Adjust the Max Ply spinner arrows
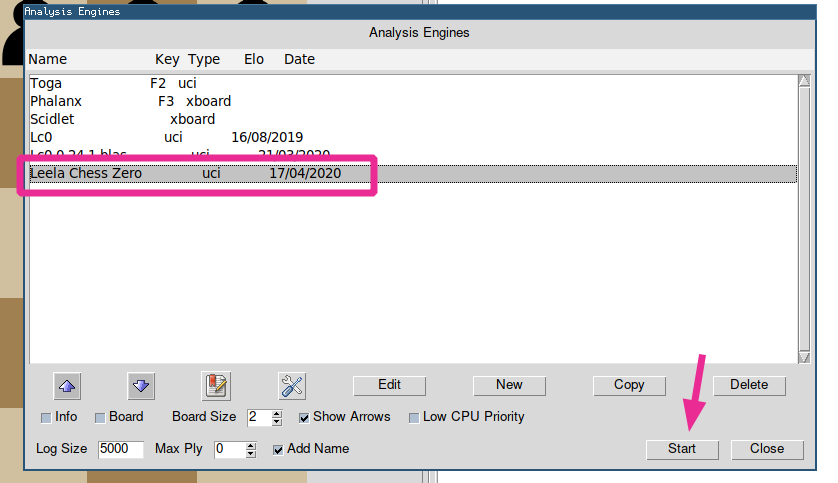The width and height of the screenshot is (838, 483). 251,449
